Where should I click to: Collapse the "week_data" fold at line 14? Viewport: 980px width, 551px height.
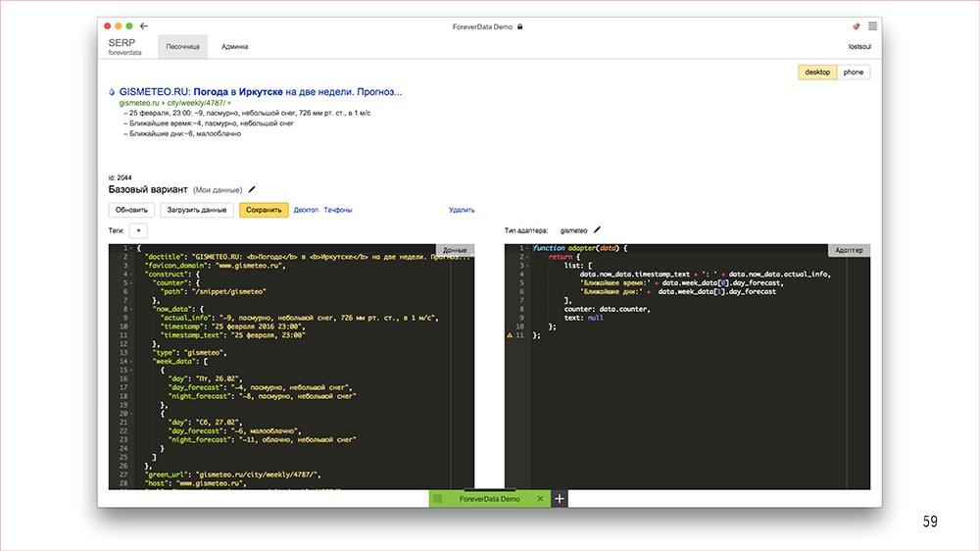pyautogui.click(x=131, y=362)
